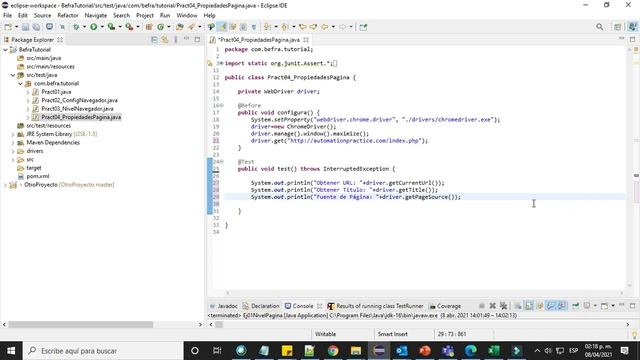Viewport: 640px width, 360px height.
Task: Open the Project menu
Action: point(145,16)
